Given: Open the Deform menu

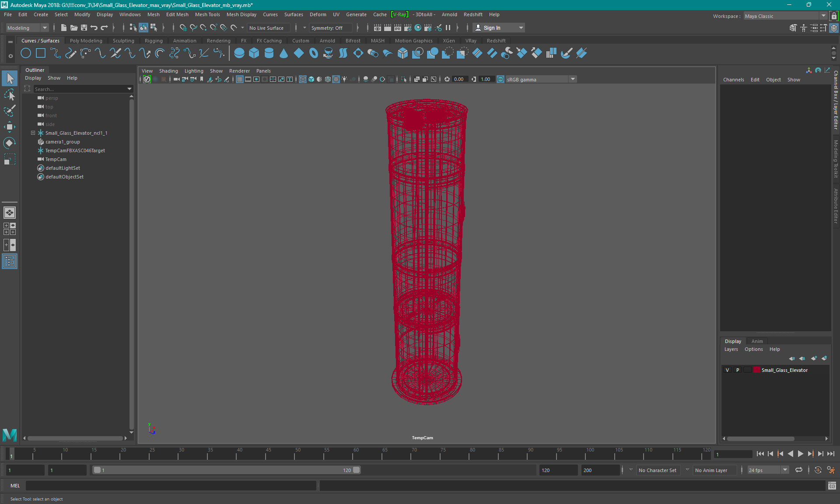Looking at the screenshot, I should (x=318, y=14).
